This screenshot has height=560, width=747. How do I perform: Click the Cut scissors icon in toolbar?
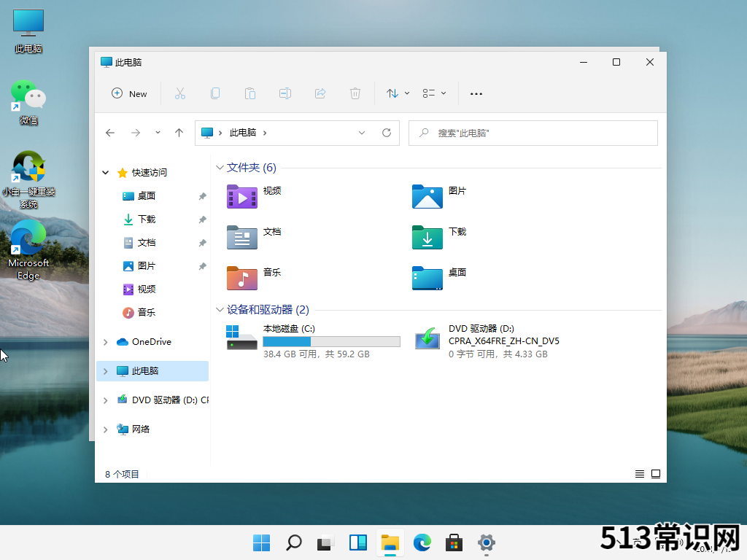pyautogui.click(x=179, y=93)
